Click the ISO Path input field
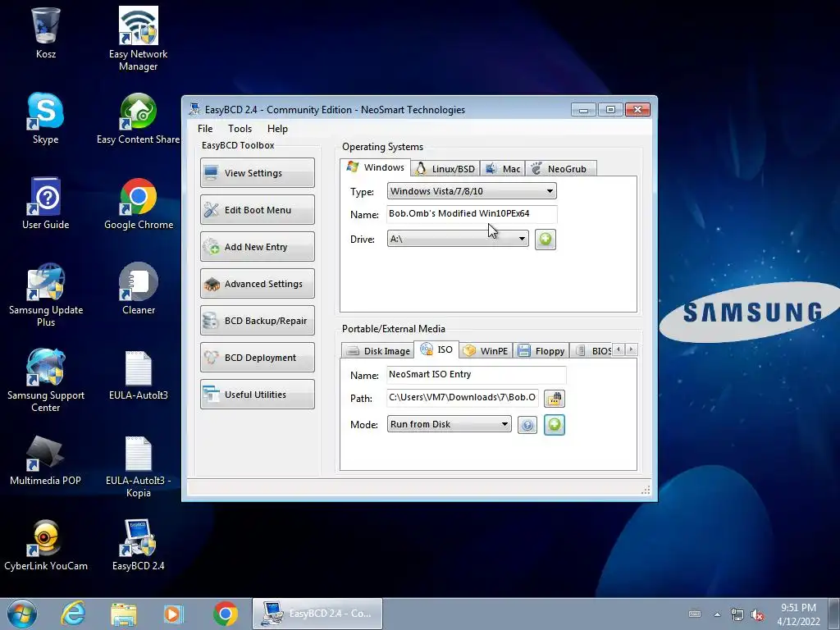 coord(463,398)
